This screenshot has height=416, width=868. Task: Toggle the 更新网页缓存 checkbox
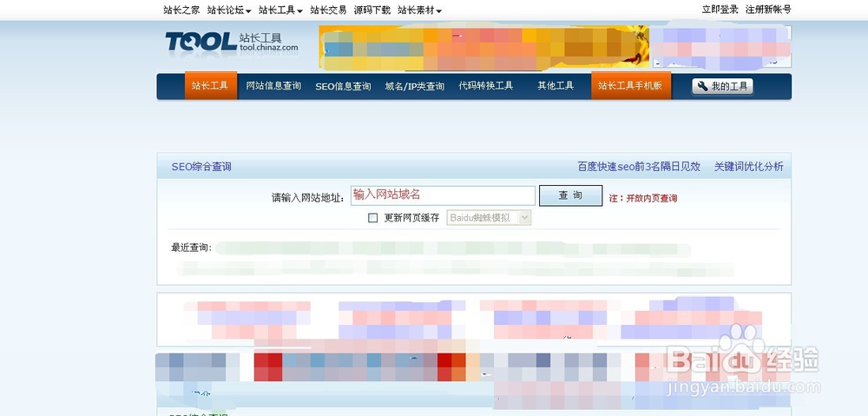pyautogui.click(x=373, y=218)
